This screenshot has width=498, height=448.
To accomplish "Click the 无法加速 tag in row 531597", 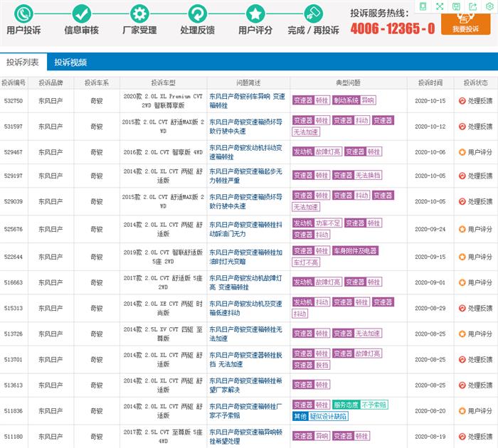I will 305,132.
